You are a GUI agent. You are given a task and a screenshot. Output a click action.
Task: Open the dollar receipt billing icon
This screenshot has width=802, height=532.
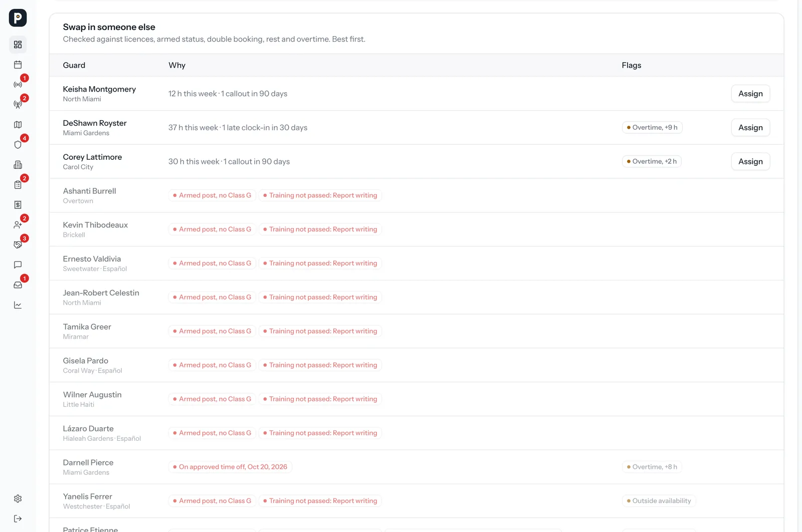(x=18, y=205)
